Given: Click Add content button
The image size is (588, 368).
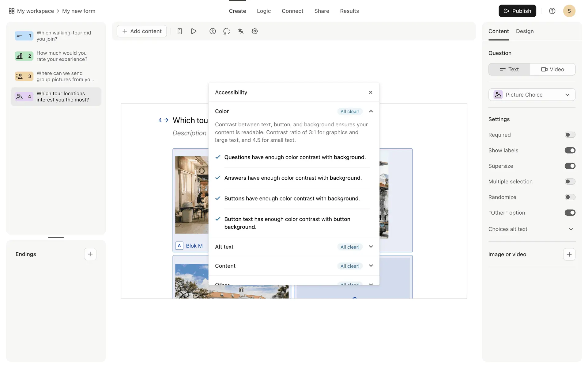Looking at the screenshot, I should (x=142, y=31).
